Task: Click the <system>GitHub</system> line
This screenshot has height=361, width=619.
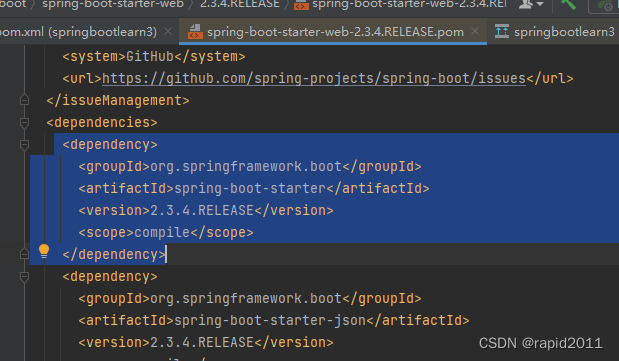Action: (154, 56)
